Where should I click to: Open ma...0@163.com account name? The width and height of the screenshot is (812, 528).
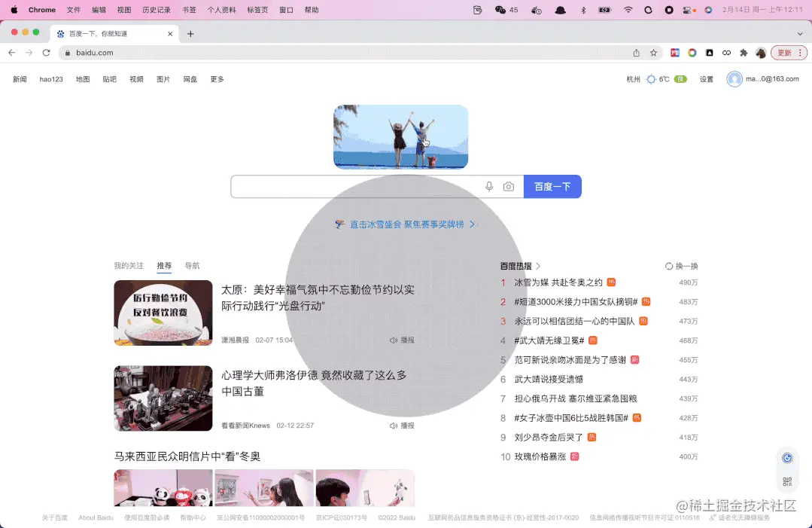click(x=772, y=79)
